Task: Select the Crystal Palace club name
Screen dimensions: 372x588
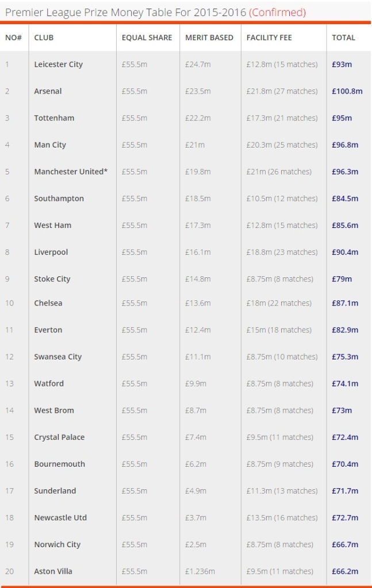Action: pos(59,437)
